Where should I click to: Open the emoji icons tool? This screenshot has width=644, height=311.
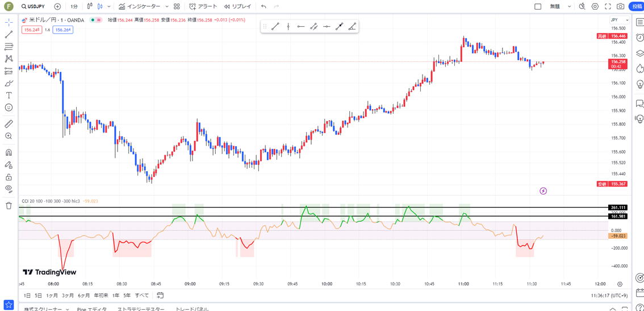[x=9, y=107]
